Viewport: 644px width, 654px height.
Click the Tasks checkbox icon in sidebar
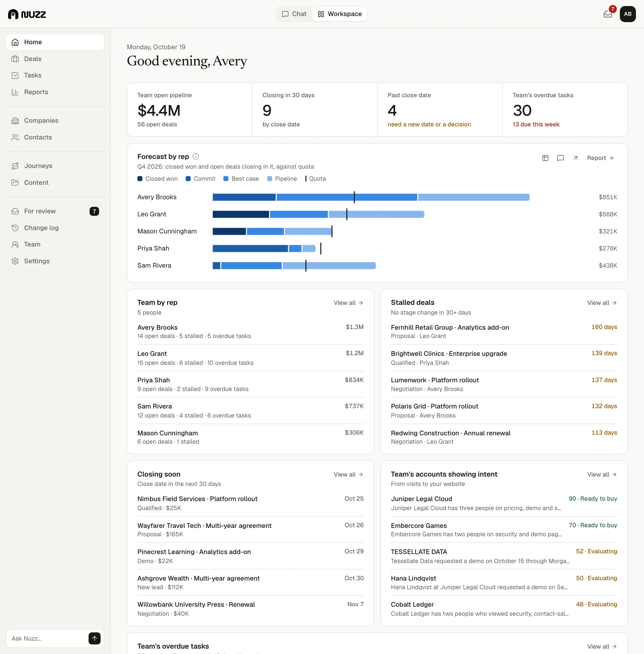coord(15,75)
